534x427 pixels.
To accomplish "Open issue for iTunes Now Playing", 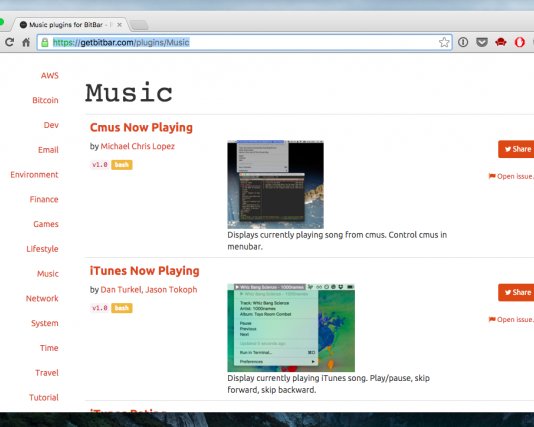I will tap(511, 320).
